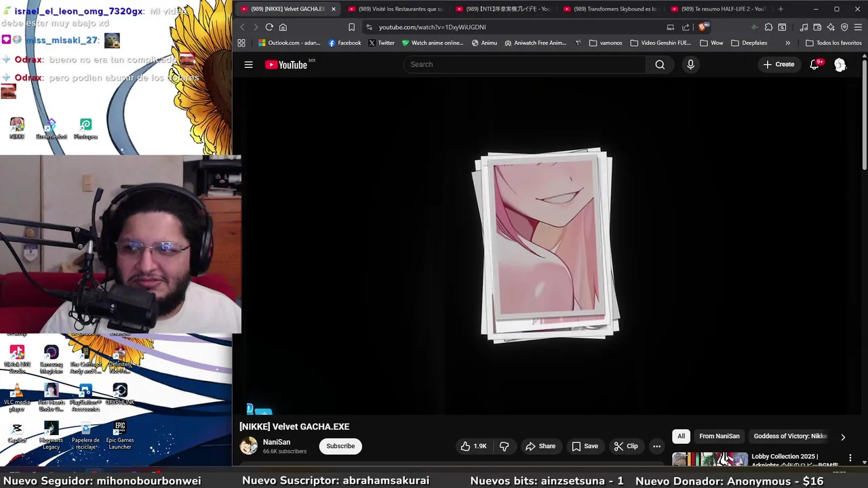
Task: Open Brave VPN shield icon
Action: coord(844,27)
